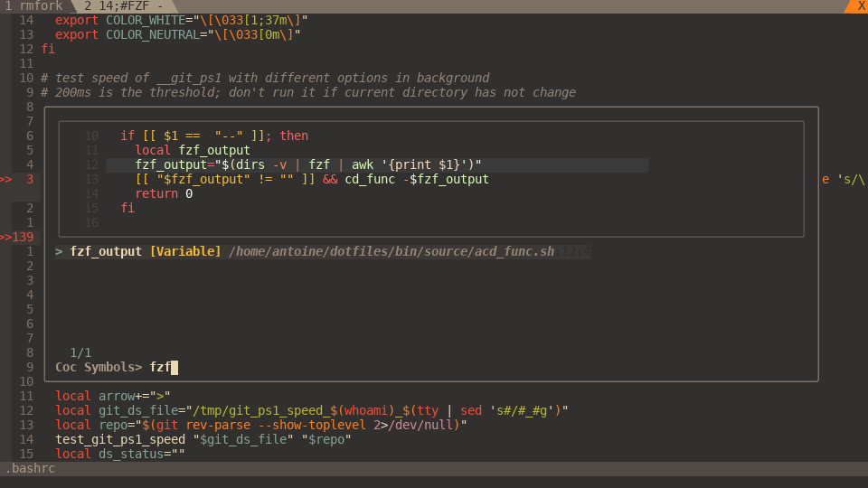Click 'test_git_ps1_speed' call line
868x488 pixels.
[203, 439]
